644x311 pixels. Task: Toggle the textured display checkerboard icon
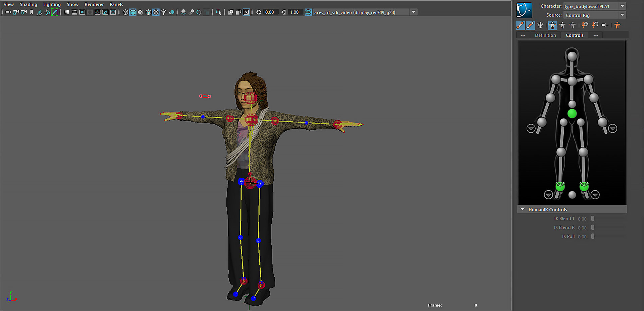pos(156,12)
